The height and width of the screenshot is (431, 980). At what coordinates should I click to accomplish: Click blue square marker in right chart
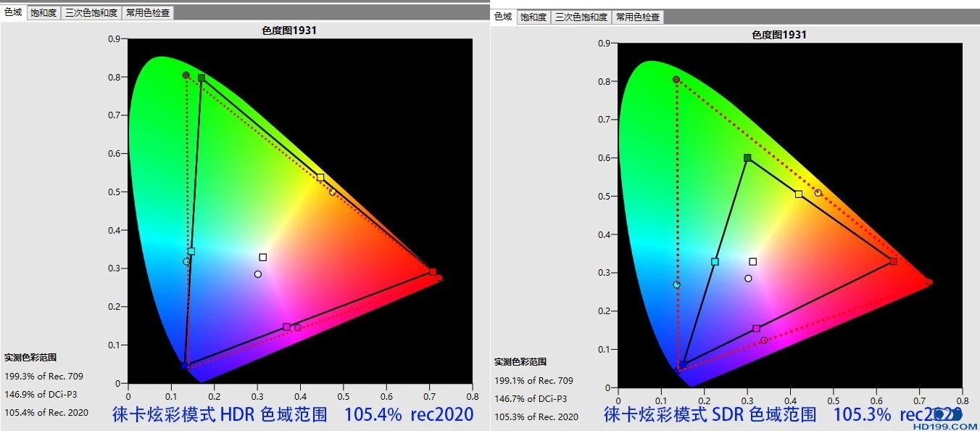(683, 364)
